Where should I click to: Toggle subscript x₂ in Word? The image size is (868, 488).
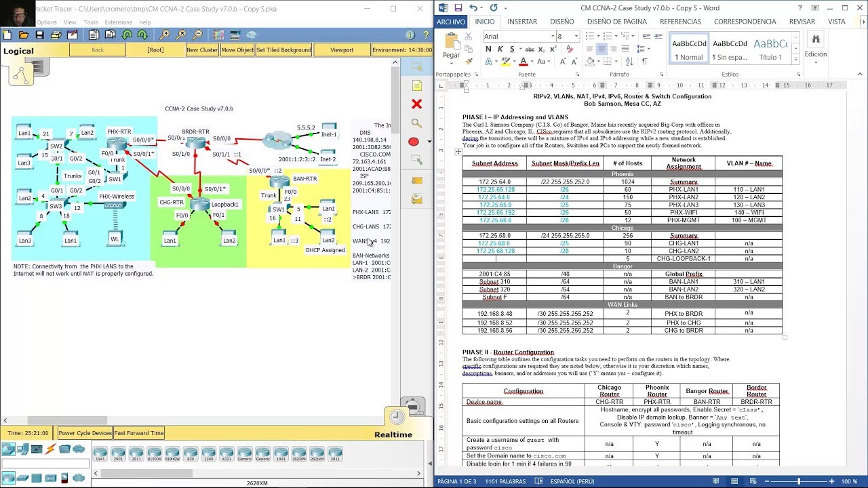[541, 49]
